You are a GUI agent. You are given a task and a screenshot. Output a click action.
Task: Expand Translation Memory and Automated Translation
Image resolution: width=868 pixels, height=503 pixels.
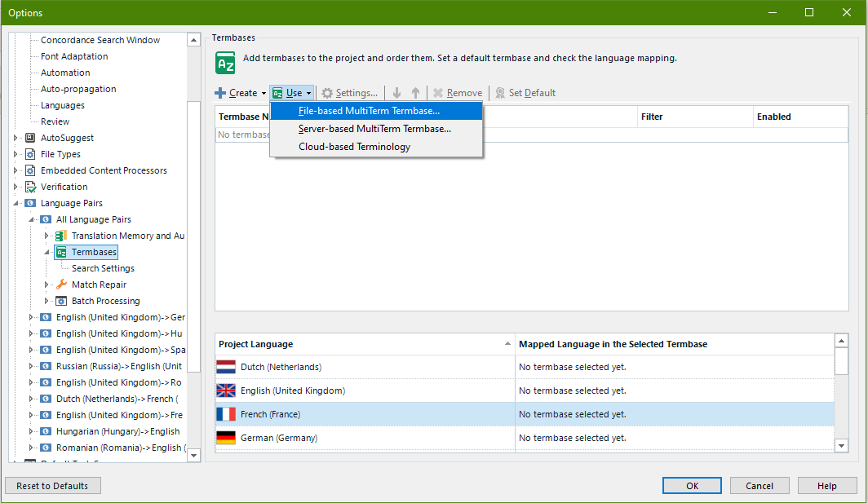click(x=46, y=236)
